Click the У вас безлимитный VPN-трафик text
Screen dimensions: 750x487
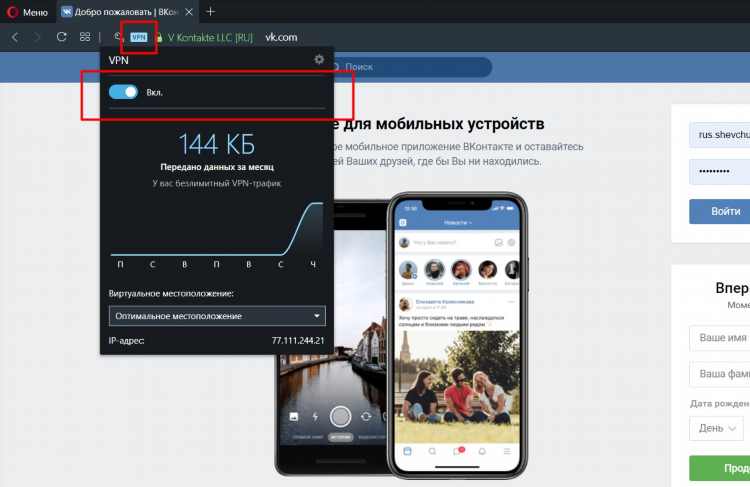(x=217, y=183)
